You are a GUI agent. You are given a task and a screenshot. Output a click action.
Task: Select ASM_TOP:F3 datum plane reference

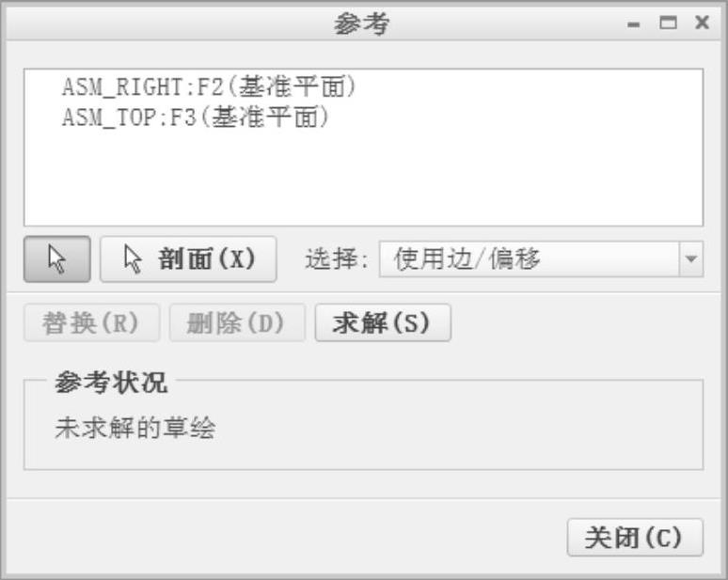196,117
